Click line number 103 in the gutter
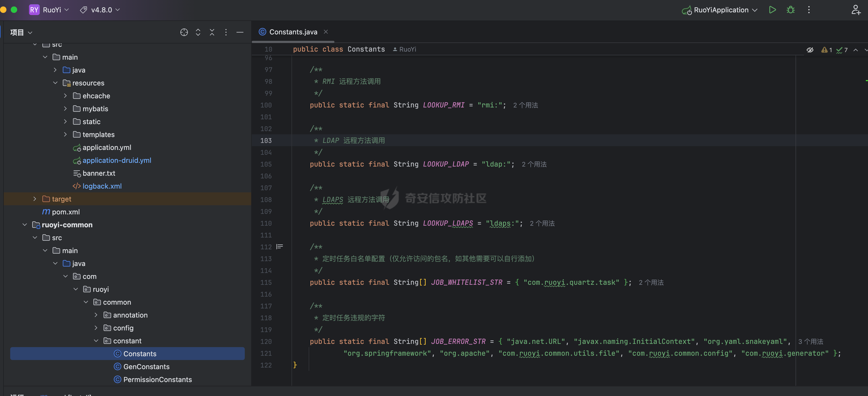This screenshot has height=396, width=868. 266,140
